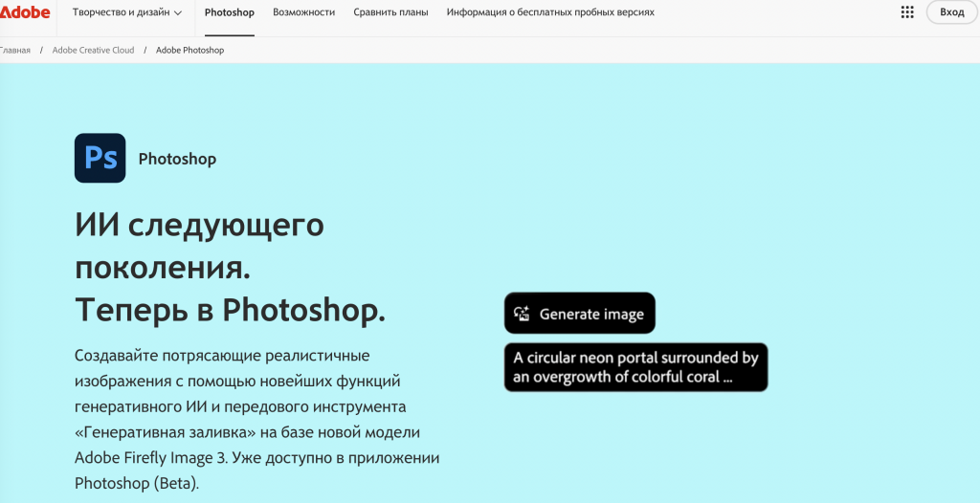Click the paragraph starting with Создавайте потрясающие

pos(256,419)
